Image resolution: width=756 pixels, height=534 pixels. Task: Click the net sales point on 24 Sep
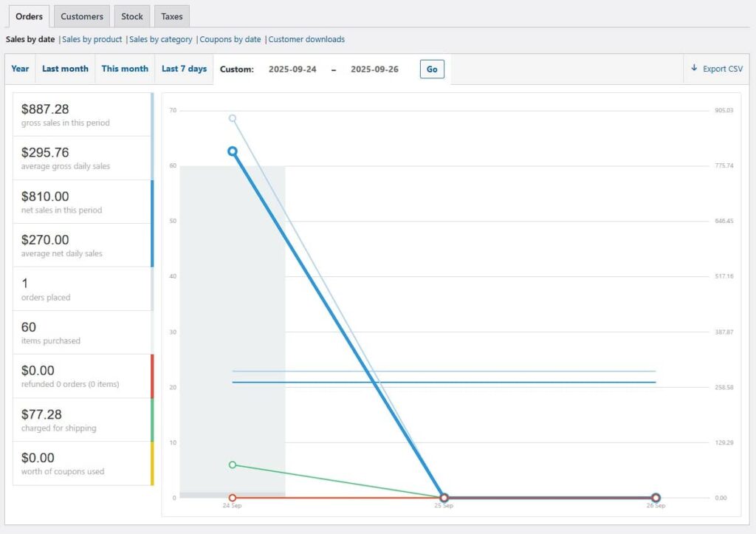pos(233,151)
